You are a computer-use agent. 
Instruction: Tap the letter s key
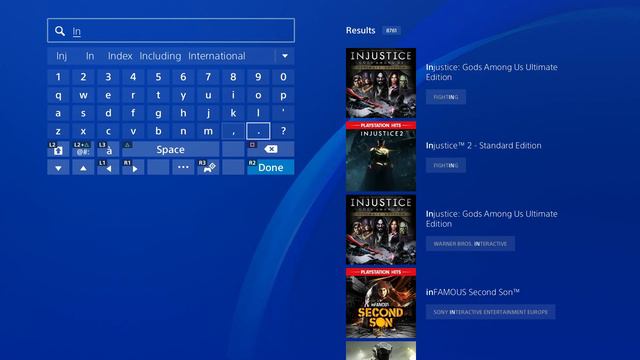[x=83, y=113]
